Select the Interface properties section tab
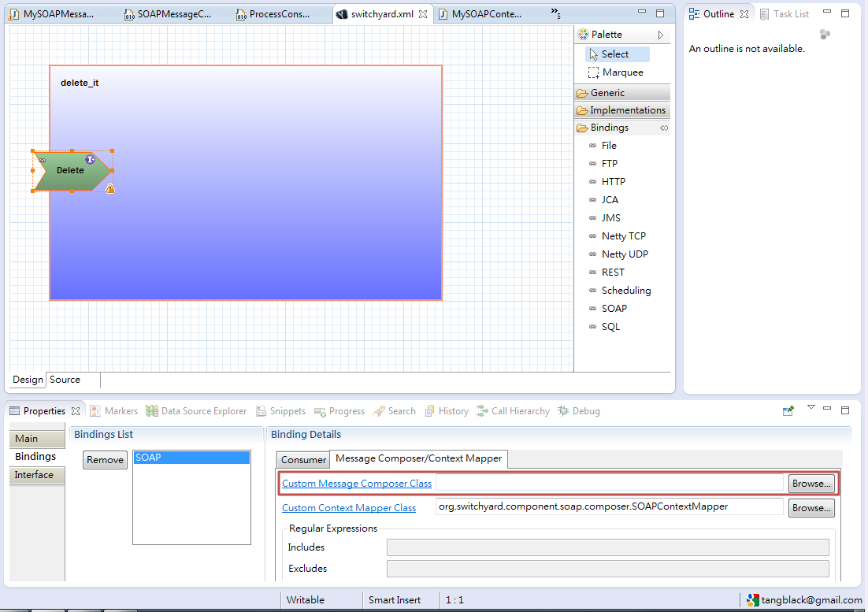The image size is (868, 612). [x=37, y=475]
